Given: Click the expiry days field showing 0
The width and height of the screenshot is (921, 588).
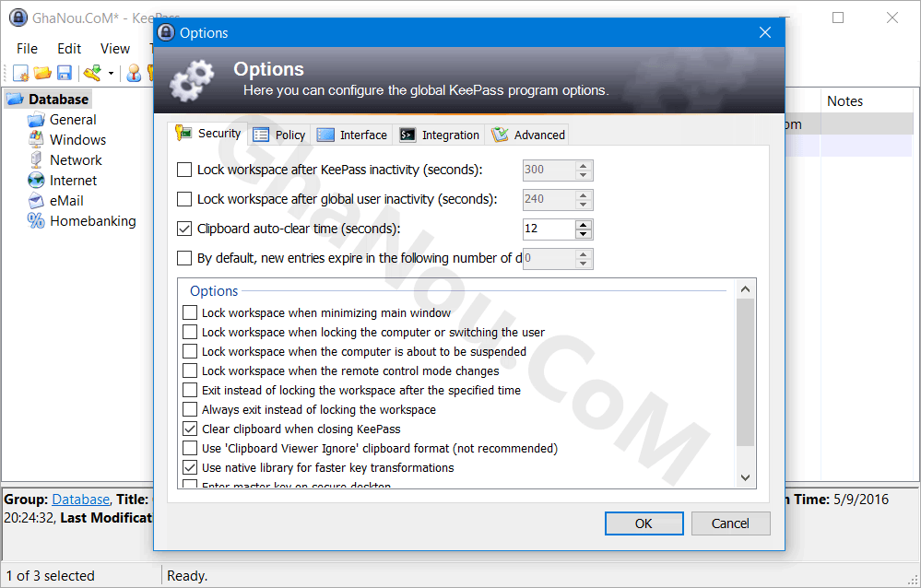Looking at the screenshot, I should pyautogui.click(x=549, y=258).
